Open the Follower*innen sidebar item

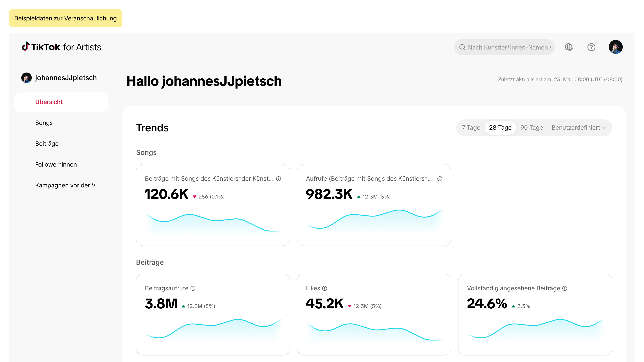click(61, 165)
